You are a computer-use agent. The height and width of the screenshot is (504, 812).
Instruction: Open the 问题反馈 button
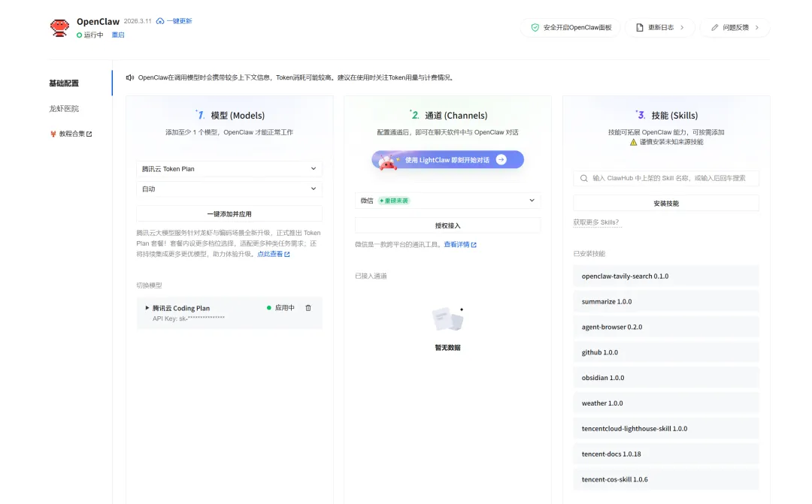(735, 28)
